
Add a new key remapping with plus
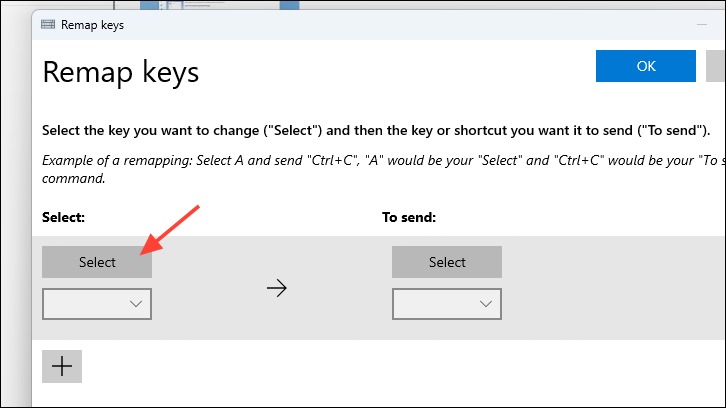(x=62, y=366)
